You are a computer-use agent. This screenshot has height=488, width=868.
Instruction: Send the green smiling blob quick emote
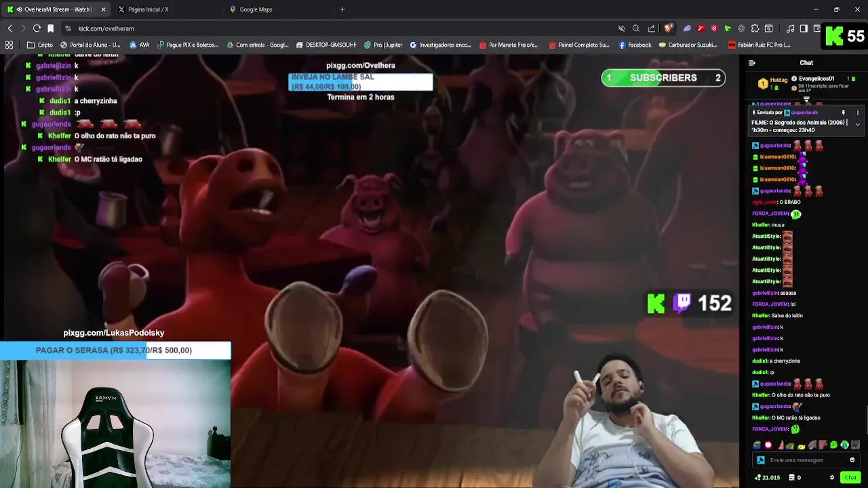(x=833, y=445)
